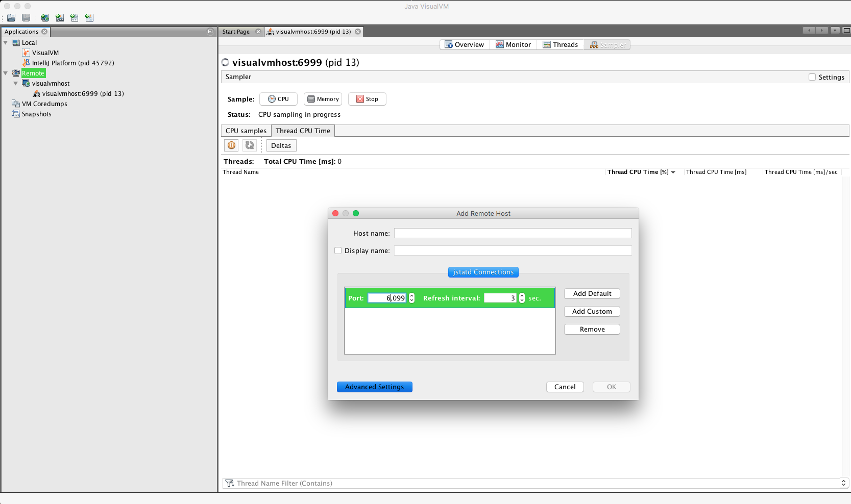This screenshot has height=504, width=851.
Task: Click the Refresh interval value field
Action: click(500, 298)
